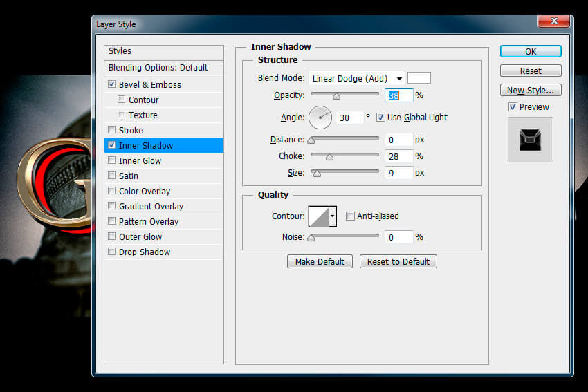Select the Styles panel entry
This screenshot has height=392, width=588.
pyautogui.click(x=164, y=51)
